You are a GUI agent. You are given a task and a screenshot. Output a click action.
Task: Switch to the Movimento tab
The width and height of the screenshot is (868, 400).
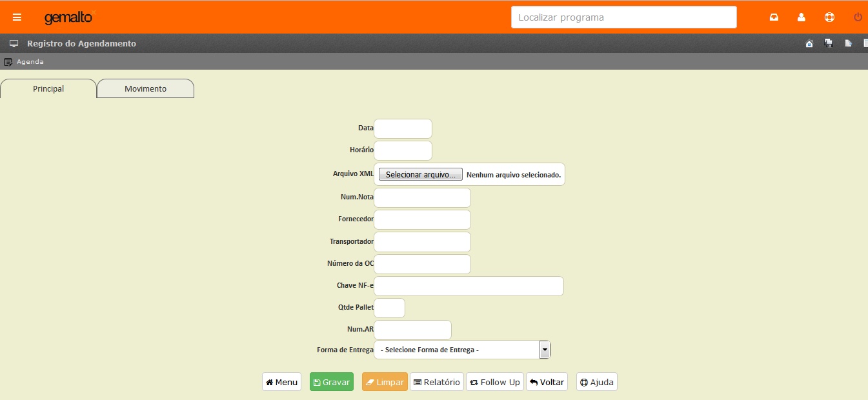[145, 89]
